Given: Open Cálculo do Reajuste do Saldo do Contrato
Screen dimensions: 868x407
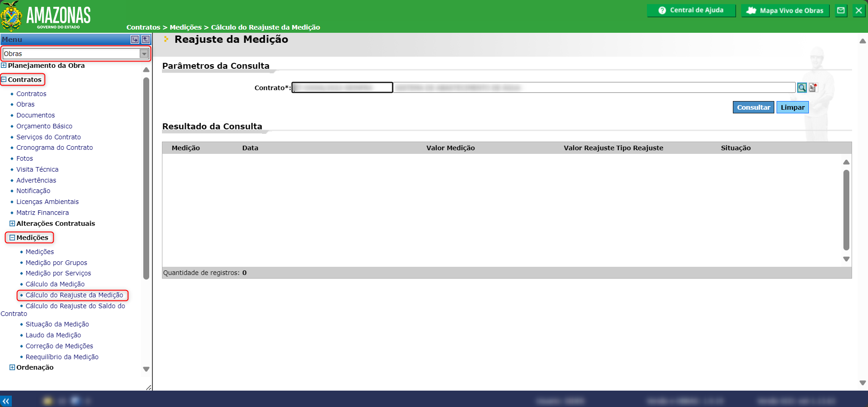Looking at the screenshot, I should [x=75, y=306].
